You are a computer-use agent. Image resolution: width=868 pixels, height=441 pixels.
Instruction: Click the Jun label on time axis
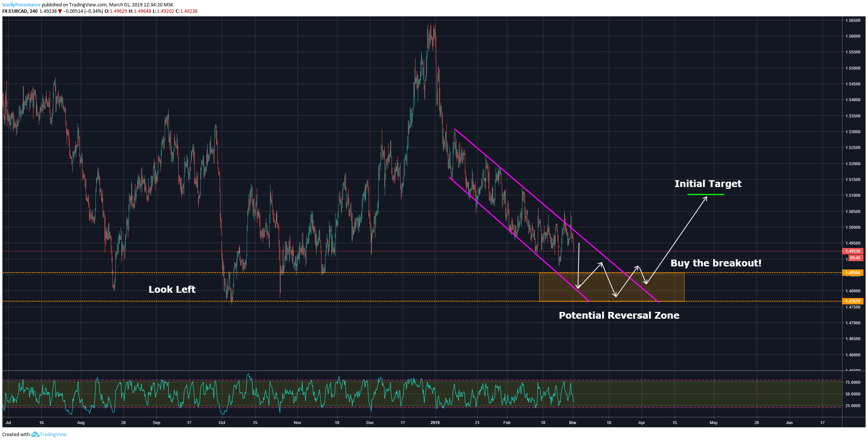point(789,423)
